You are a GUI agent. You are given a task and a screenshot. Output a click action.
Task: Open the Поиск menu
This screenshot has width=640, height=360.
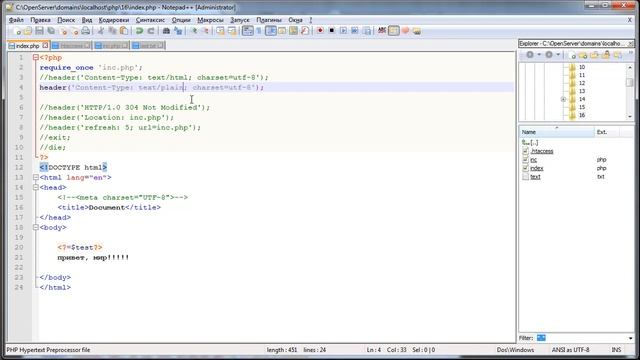tap(66, 20)
